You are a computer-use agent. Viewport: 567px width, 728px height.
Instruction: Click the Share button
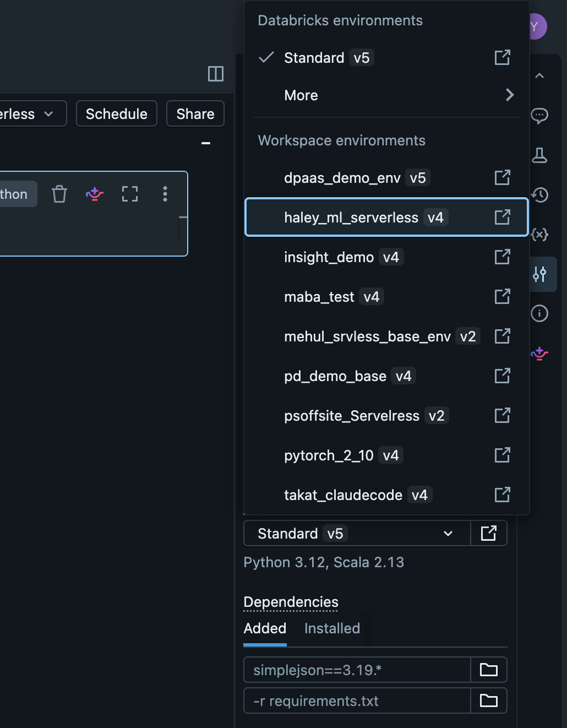click(x=195, y=113)
